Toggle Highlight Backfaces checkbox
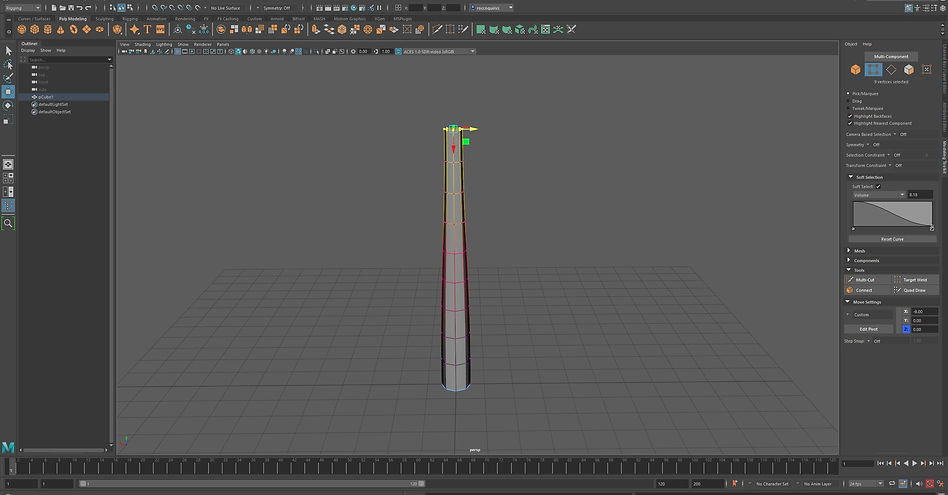948x495 pixels. click(x=849, y=116)
